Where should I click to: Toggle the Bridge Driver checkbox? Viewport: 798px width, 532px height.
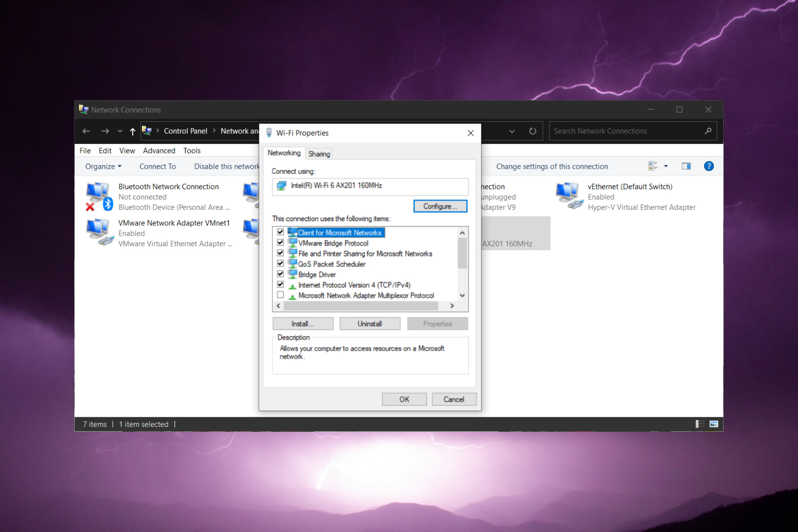281,274
